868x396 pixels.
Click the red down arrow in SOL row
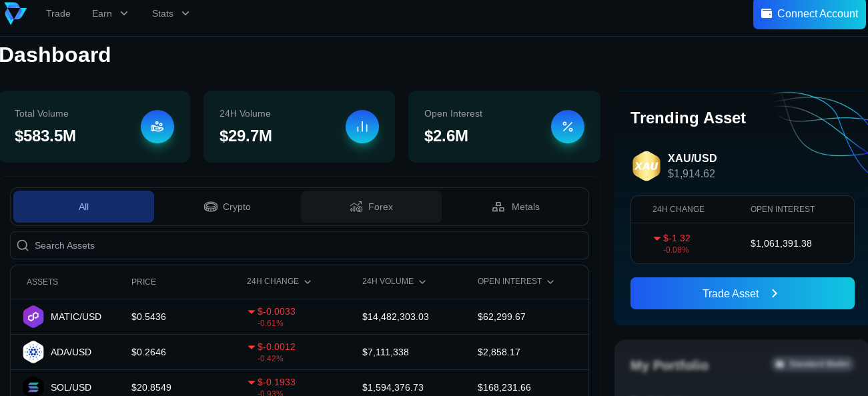click(x=252, y=383)
